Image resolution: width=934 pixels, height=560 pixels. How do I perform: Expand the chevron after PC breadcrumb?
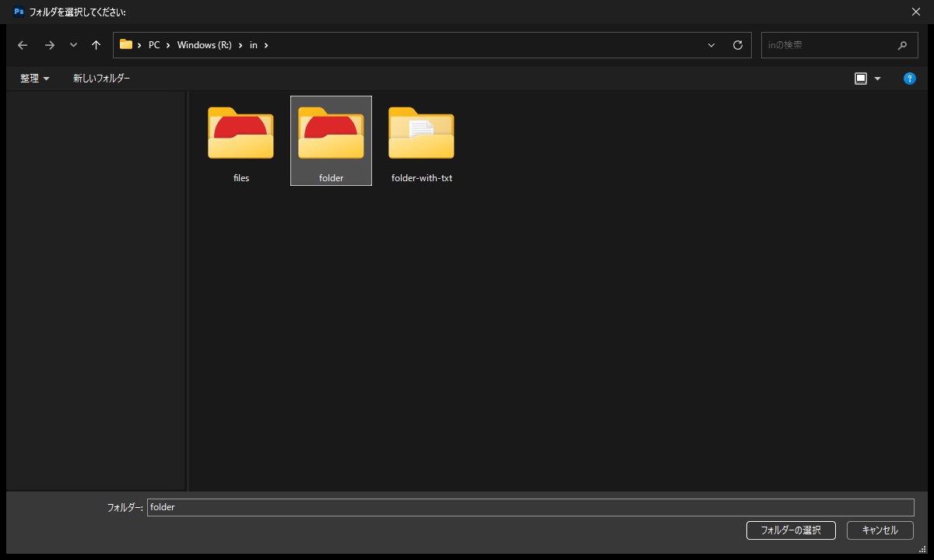tap(168, 45)
